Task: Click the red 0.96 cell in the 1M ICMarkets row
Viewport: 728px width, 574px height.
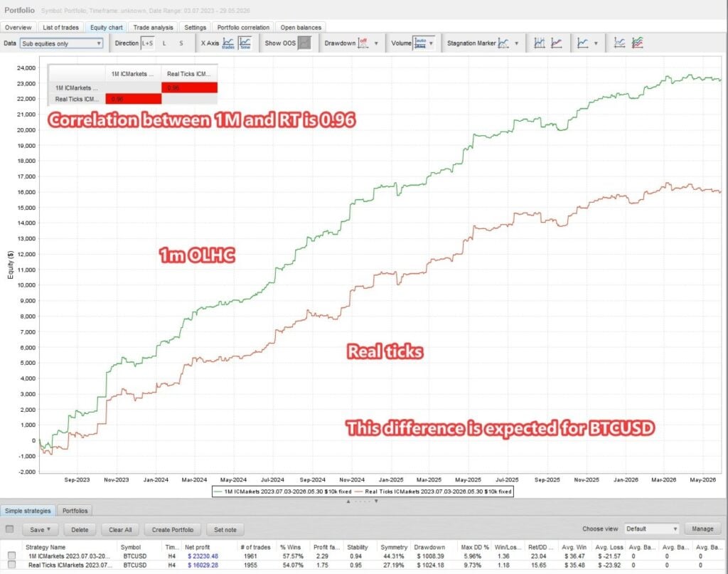Action: coord(189,87)
